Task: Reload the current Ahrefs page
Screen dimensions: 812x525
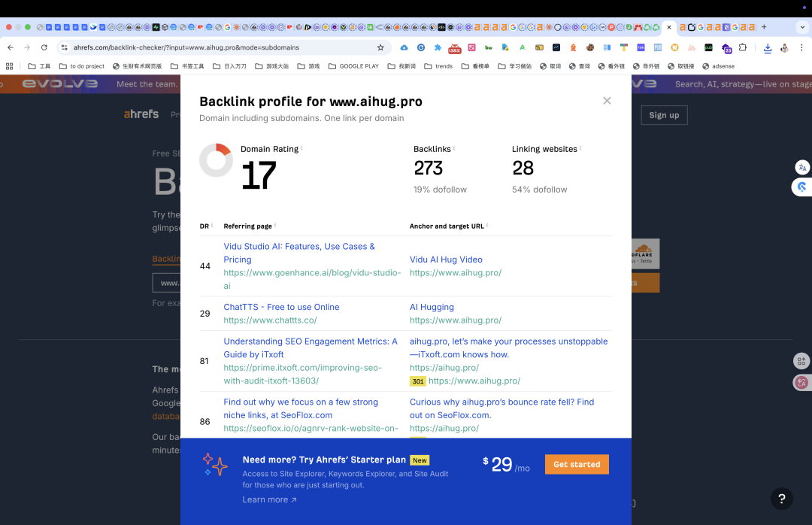Action: point(44,47)
